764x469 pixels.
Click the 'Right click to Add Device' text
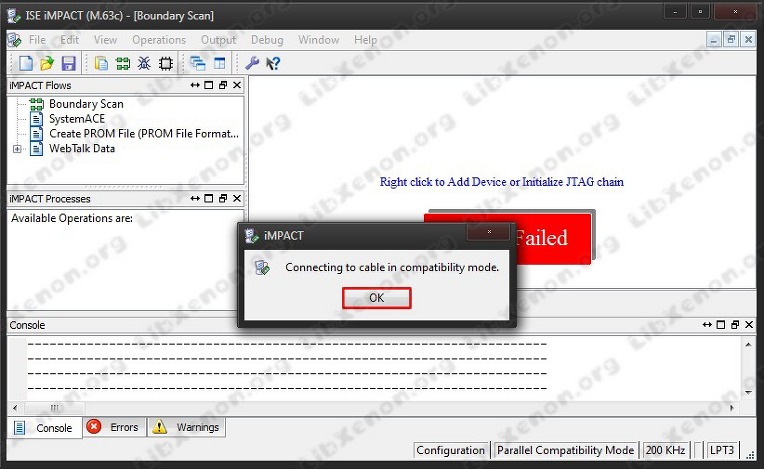coord(502,182)
